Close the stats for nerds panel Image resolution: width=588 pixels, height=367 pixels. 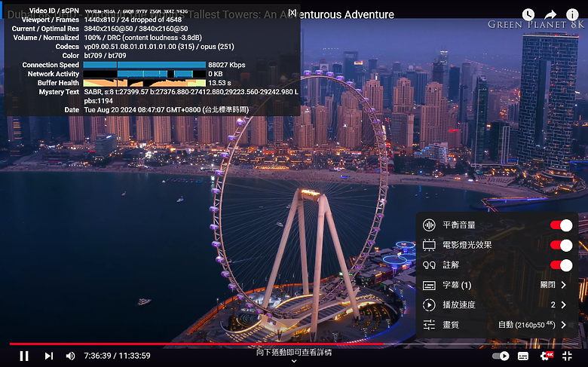(292, 12)
